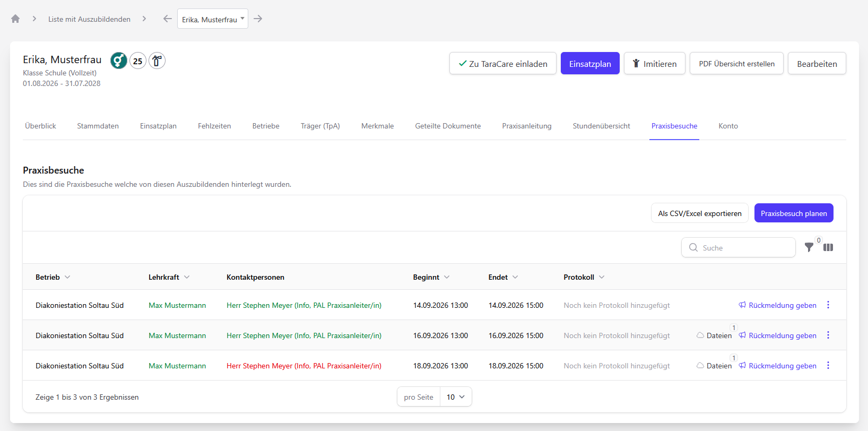Click the magnifier icon in the Suche box
Image resolution: width=868 pixels, height=431 pixels.
click(693, 247)
